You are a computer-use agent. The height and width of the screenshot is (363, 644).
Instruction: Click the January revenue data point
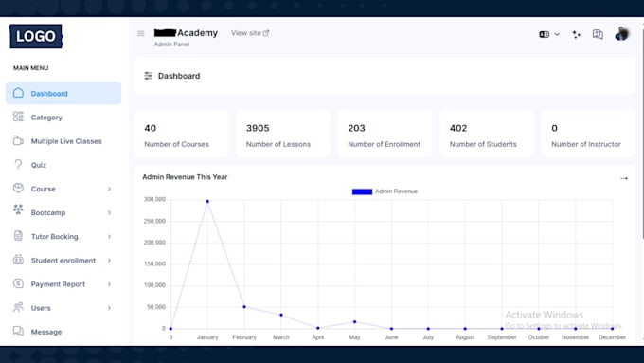click(x=207, y=202)
